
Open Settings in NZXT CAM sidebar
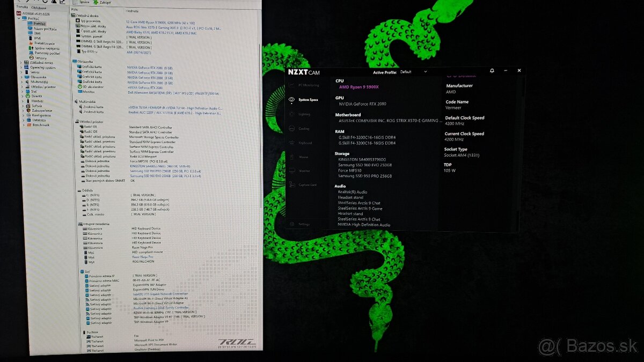301,224
